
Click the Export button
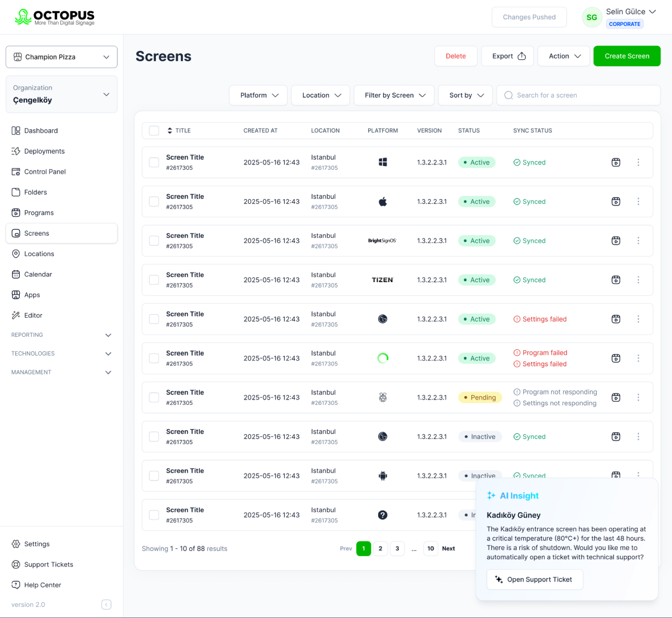tap(508, 56)
